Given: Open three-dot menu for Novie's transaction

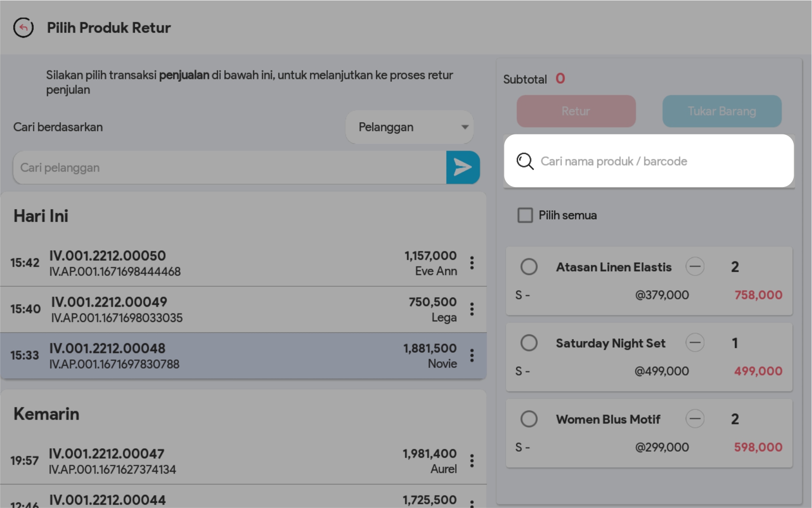Looking at the screenshot, I should 472,355.
